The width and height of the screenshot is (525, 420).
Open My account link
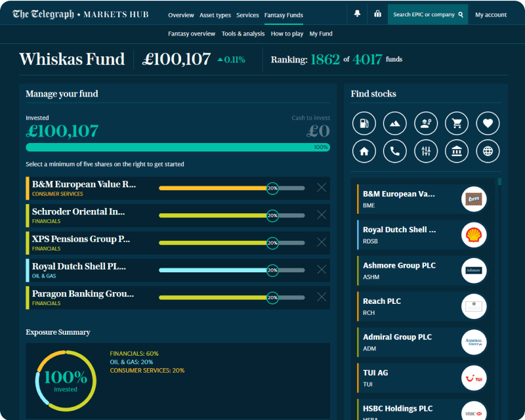[491, 14]
